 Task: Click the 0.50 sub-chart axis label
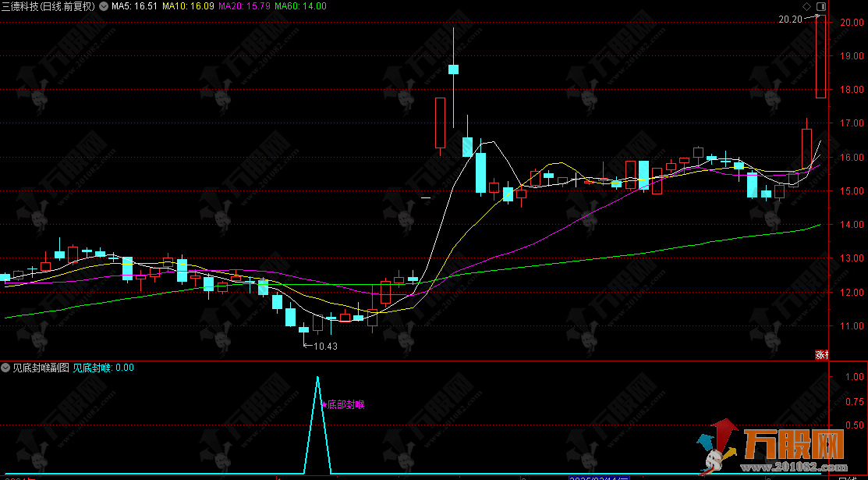856,425
